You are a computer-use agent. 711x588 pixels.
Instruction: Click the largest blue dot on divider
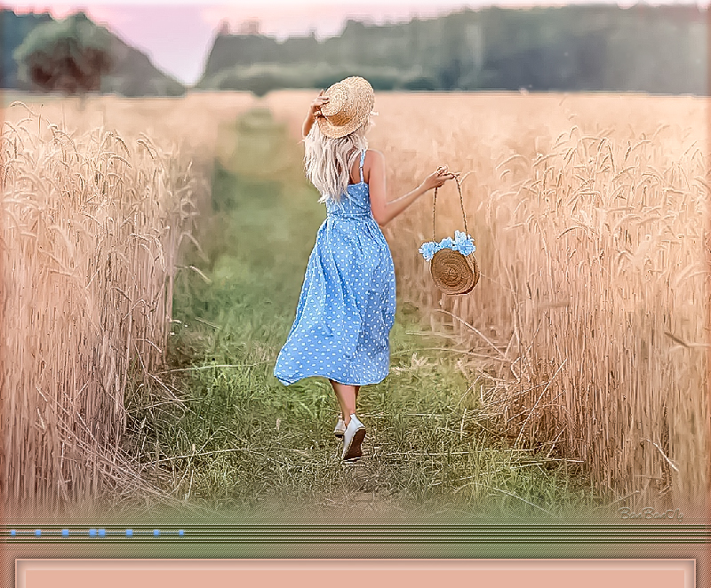97,533
